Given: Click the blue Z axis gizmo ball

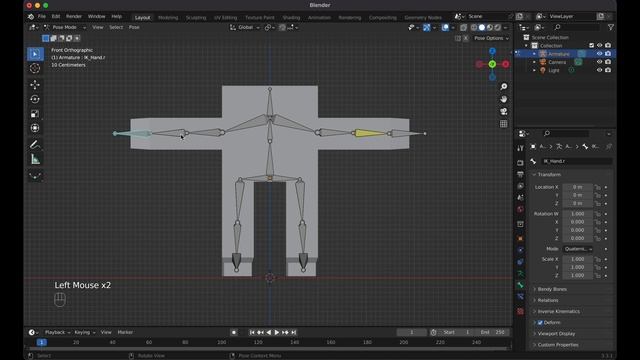Looking at the screenshot, I should [x=492, y=51].
